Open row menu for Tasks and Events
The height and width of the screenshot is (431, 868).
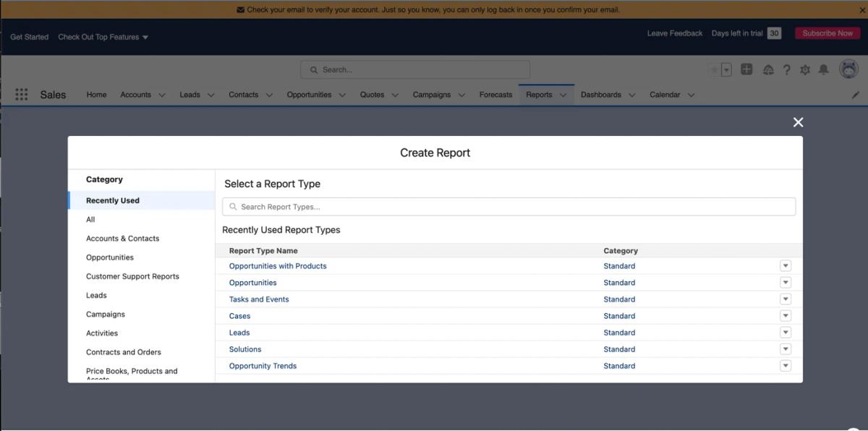click(786, 299)
